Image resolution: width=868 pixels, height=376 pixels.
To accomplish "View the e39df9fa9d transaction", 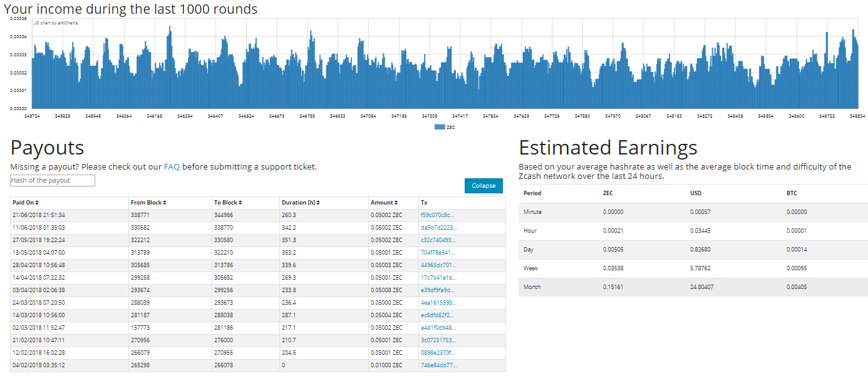I will 438,290.
